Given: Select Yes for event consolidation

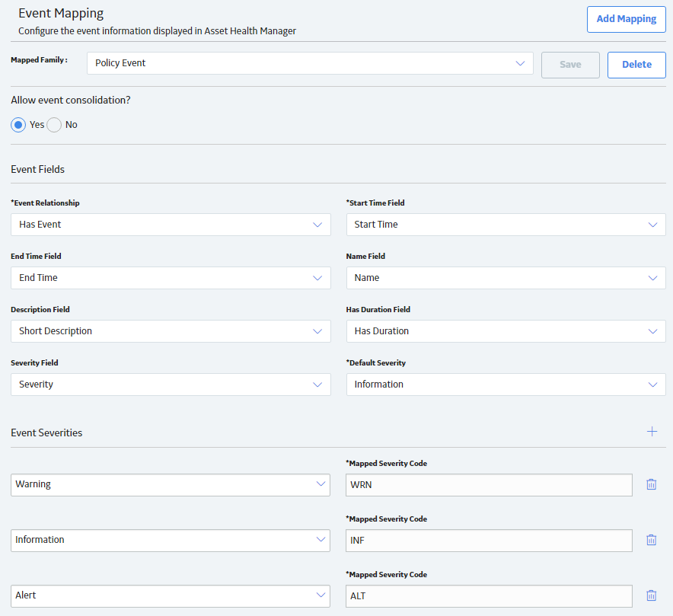Looking at the screenshot, I should point(18,125).
